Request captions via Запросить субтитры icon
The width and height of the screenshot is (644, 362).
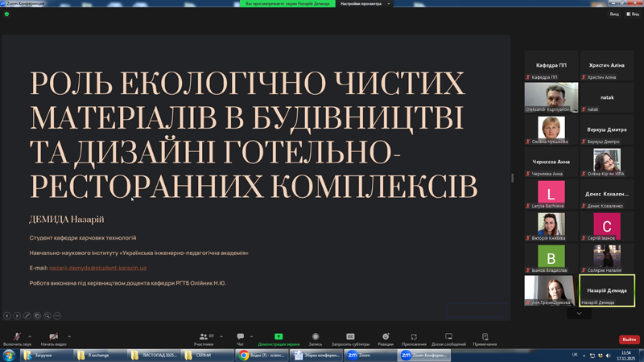tap(350, 337)
